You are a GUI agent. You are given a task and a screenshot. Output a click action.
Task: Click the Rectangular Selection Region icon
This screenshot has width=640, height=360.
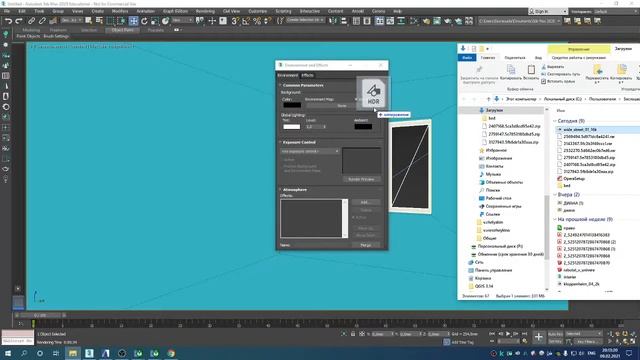(x=111, y=21)
